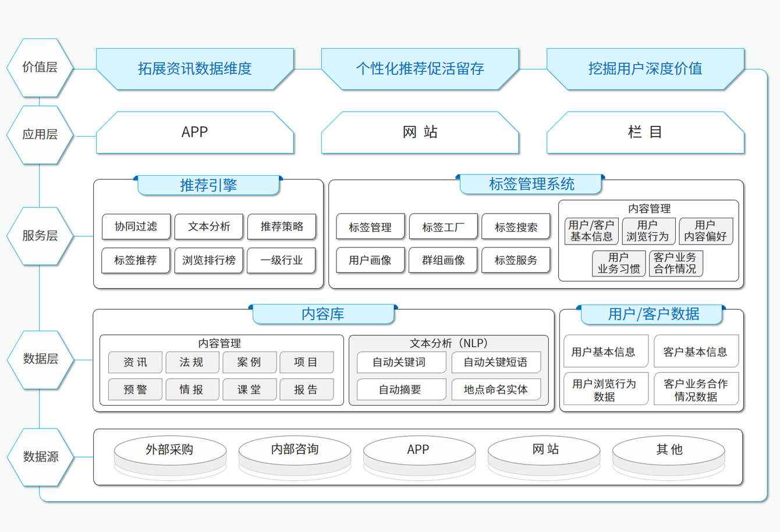780x532 pixels.
Task: Click 用户浏览行为 box in 标签管理系统
Action: click(x=648, y=231)
